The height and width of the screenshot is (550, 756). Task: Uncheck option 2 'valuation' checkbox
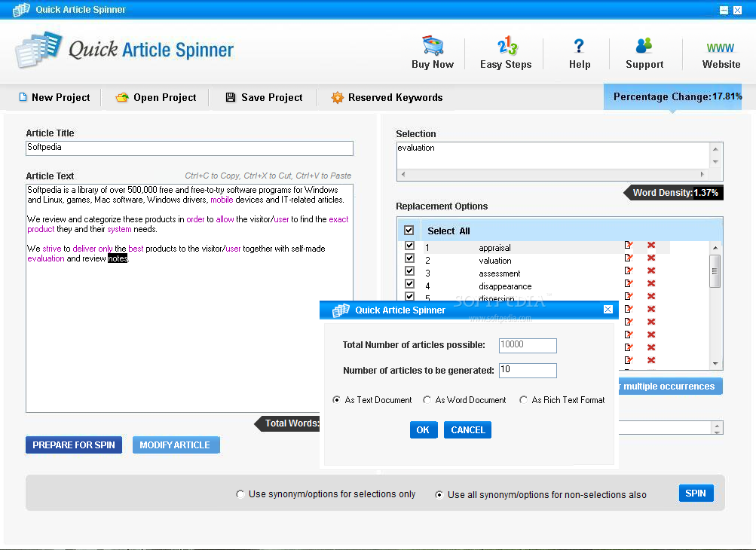(x=409, y=258)
